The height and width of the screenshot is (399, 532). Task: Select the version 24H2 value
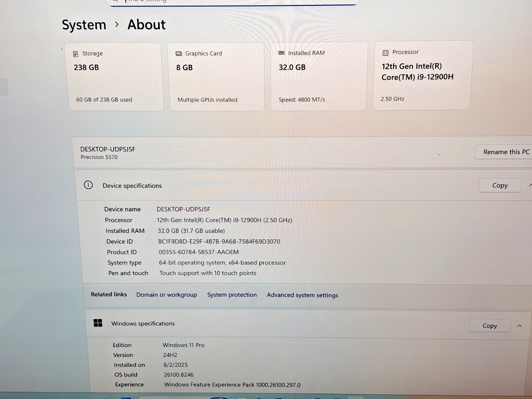pyautogui.click(x=170, y=355)
